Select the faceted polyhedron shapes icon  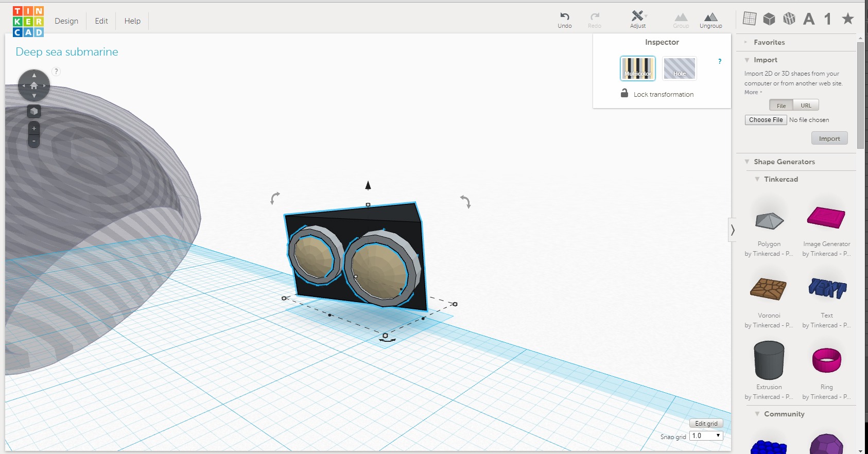[x=789, y=19]
